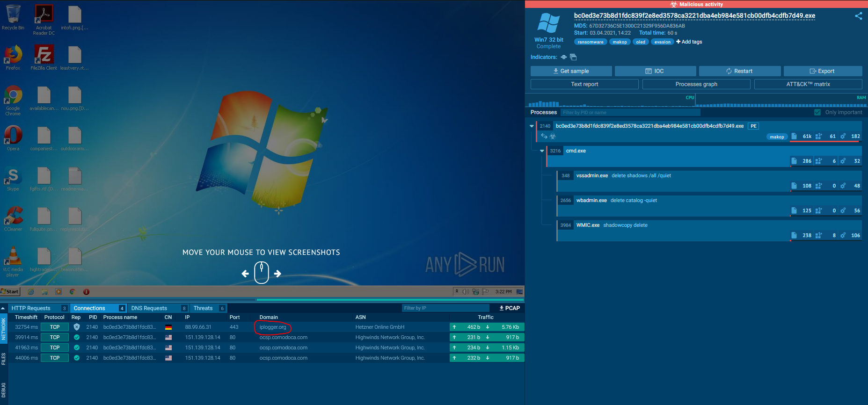Collapse the process 2140 tree node
This screenshot has width=868, height=405.
(x=532, y=126)
